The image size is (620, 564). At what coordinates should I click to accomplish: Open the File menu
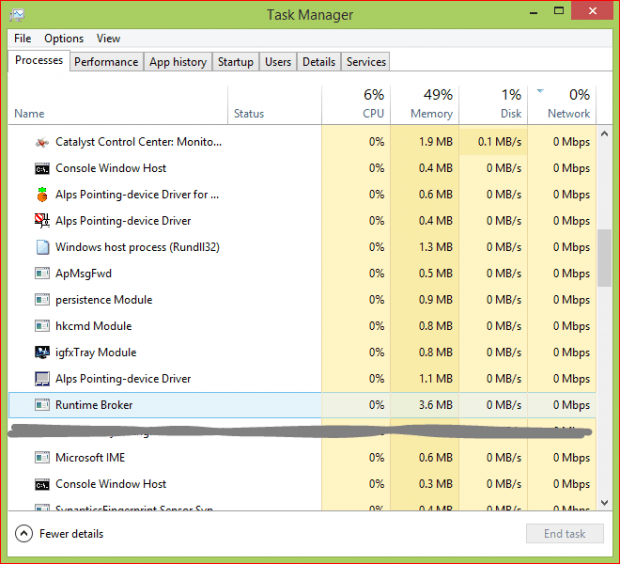pos(23,38)
